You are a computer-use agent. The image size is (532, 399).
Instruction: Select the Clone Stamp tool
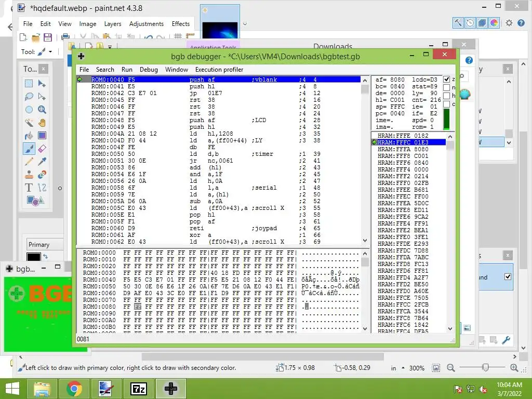[x=29, y=175]
